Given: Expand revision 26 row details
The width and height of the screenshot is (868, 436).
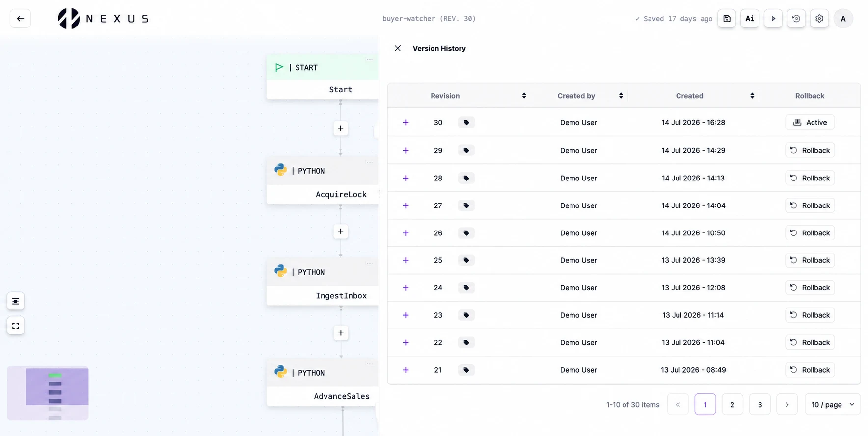Looking at the screenshot, I should 406,233.
